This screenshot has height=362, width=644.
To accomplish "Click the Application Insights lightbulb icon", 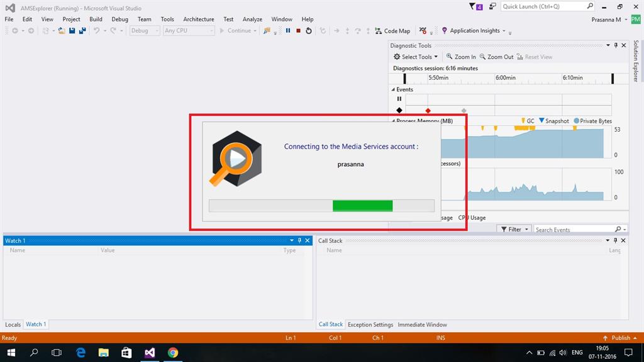I will (445, 30).
